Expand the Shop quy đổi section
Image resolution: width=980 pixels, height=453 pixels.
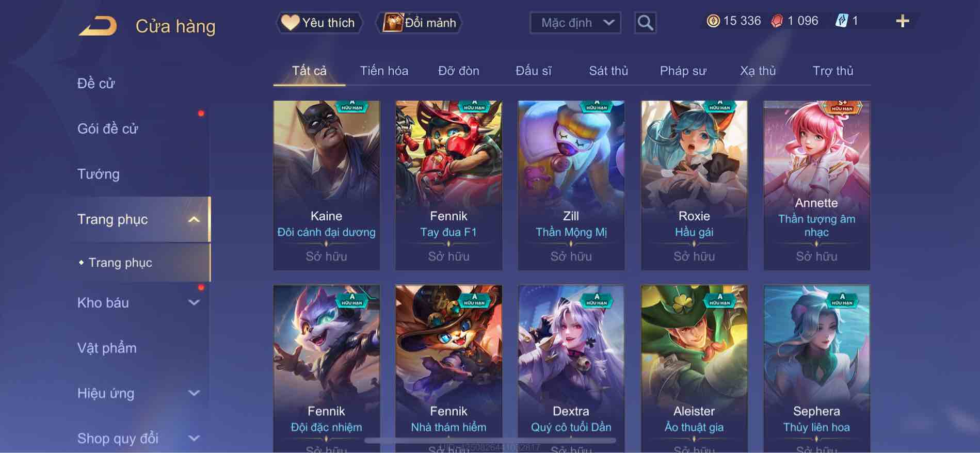[194, 439]
